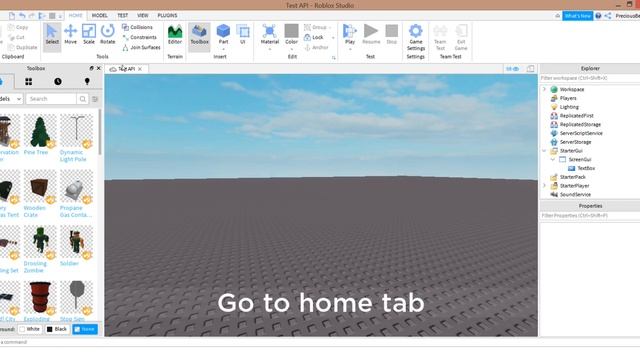
Task: Click the help icon near What's New
Action: point(598,16)
